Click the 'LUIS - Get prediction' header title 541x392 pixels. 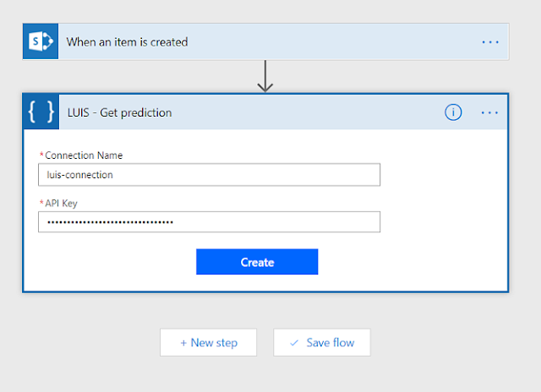119,112
